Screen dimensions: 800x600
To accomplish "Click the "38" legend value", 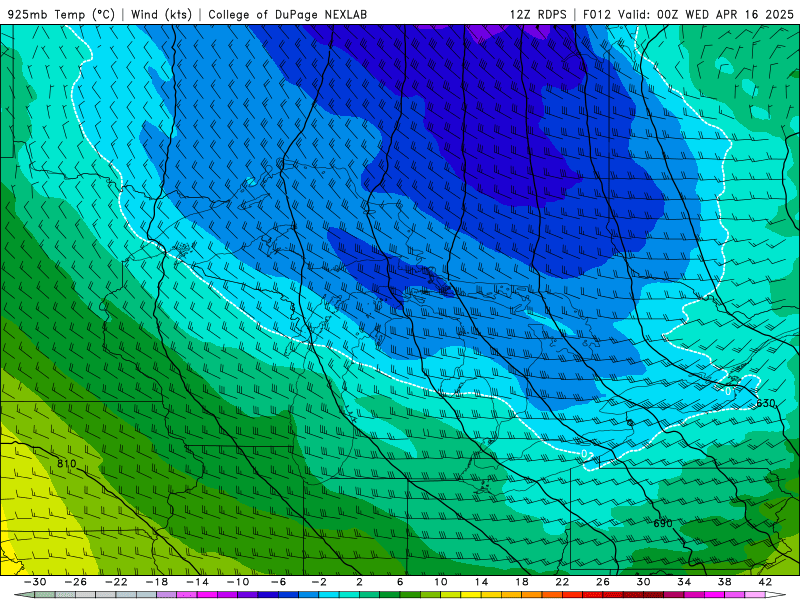I will tap(724, 582).
